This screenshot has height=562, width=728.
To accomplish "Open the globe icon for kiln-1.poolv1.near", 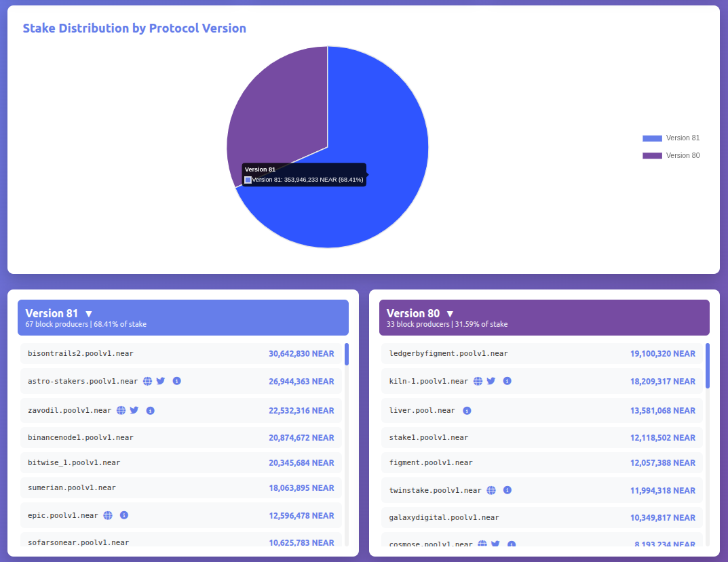I will pyautogui.click(x=478, y=381).
